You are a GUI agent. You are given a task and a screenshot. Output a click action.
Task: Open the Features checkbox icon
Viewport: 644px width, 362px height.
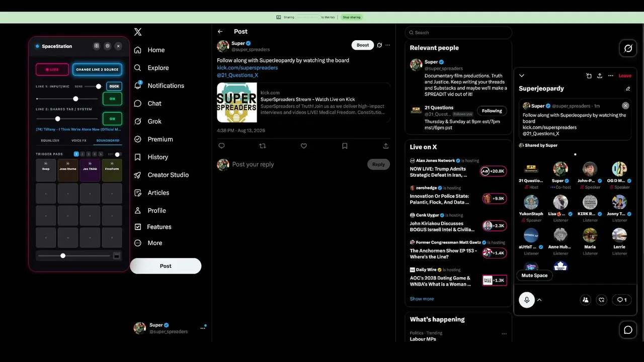138,227
